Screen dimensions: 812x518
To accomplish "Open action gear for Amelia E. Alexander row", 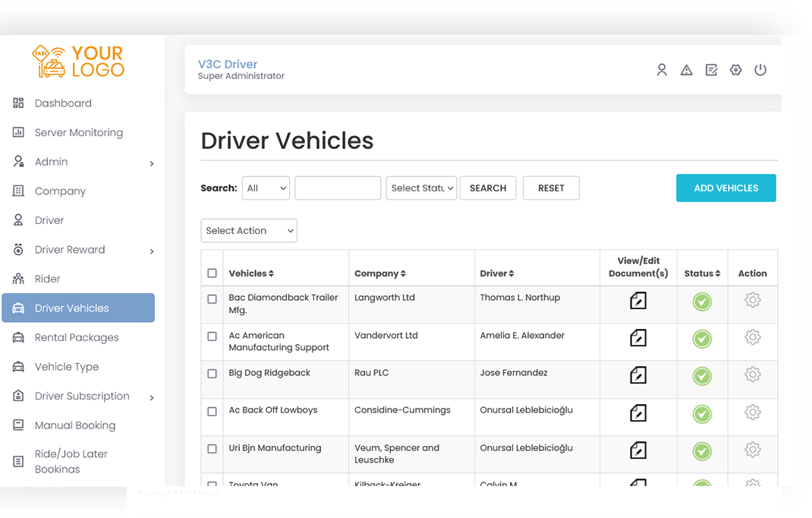I will point(753,337).
